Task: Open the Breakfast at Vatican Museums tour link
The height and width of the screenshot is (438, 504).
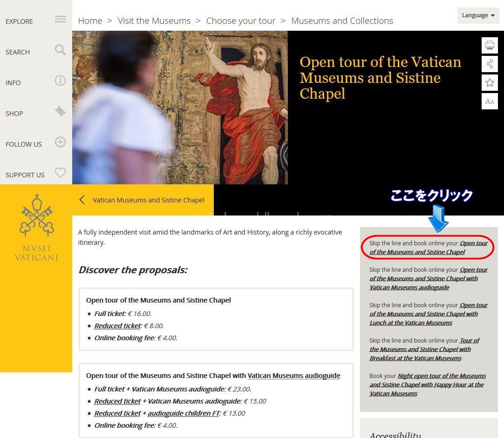Action: pos(420,350)
